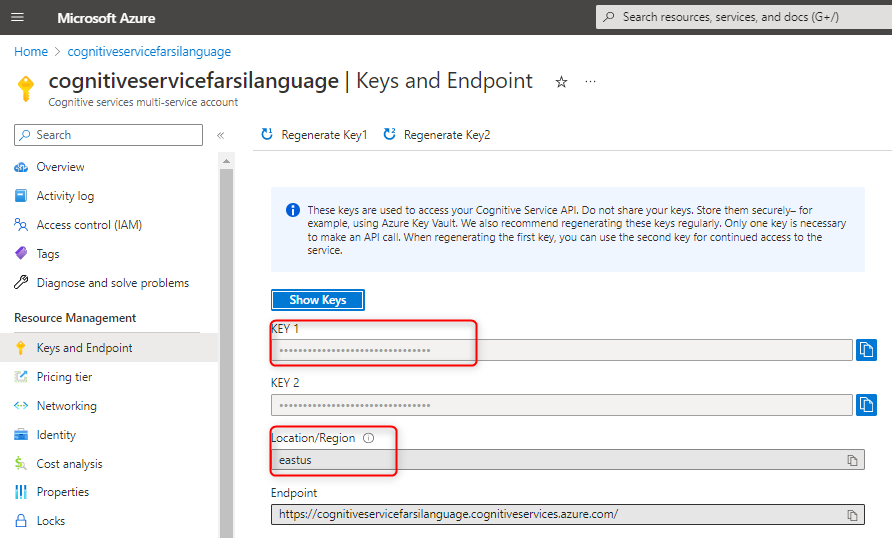Collapse the sidebar with double chevron
This screenshot has width=892, height=538.
point(221,135)
